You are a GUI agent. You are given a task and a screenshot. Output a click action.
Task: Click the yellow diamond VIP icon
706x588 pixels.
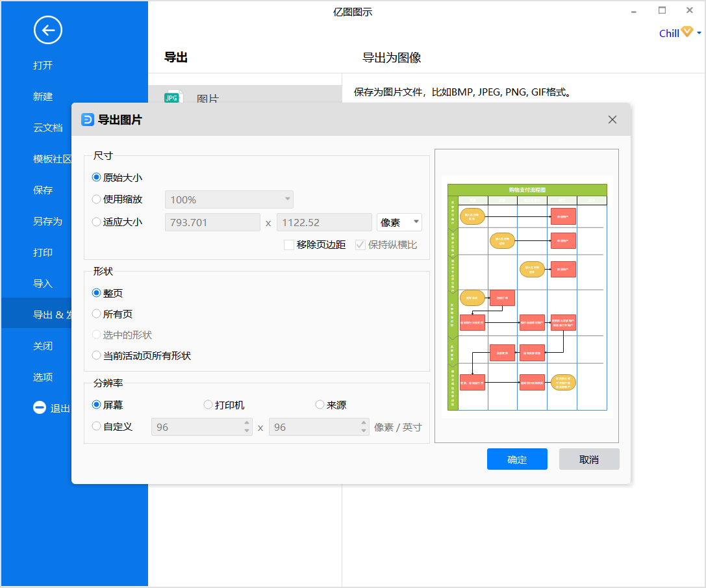(687, 32)
